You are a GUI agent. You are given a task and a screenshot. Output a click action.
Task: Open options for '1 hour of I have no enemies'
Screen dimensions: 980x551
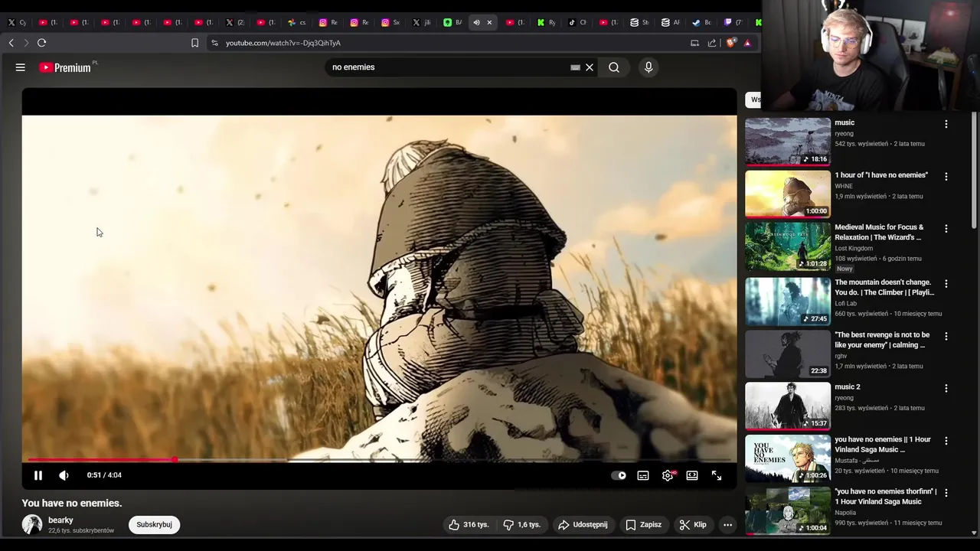pos(946,177)
